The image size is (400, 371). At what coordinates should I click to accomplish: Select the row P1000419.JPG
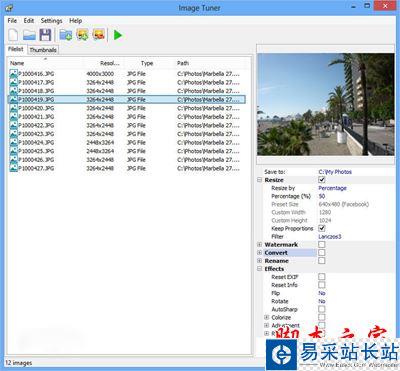(127, 99)
